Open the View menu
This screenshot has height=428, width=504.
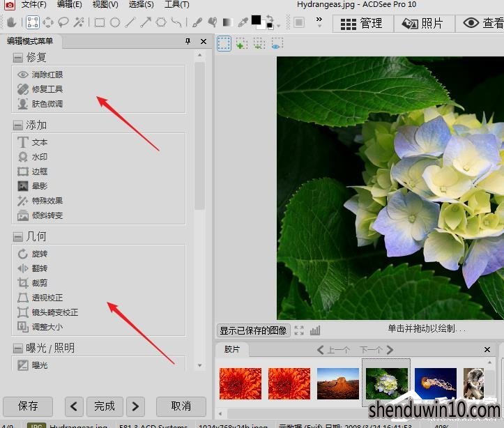pos(105,4)
